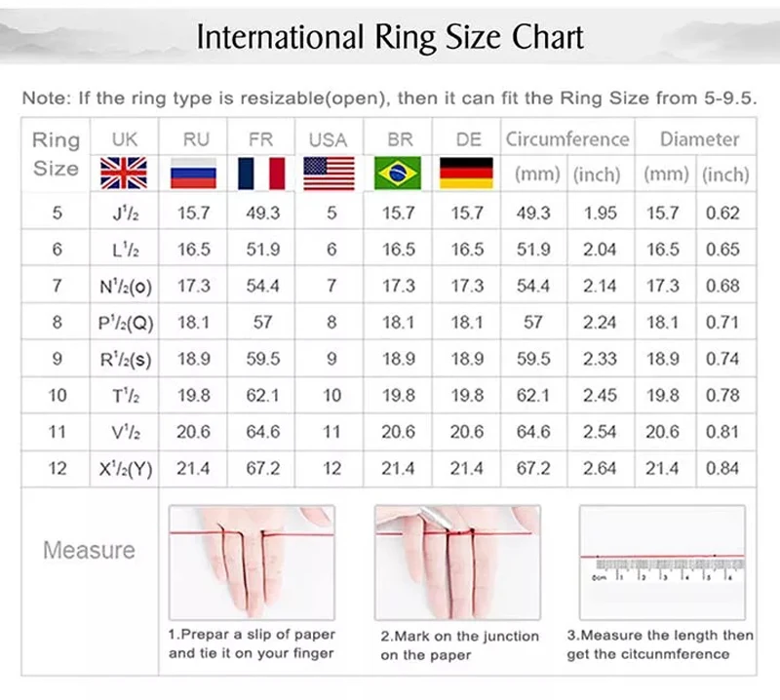Click the UK flag icon
The height and width of the screenshot is (700, 780).
click(x=124, y=174)
